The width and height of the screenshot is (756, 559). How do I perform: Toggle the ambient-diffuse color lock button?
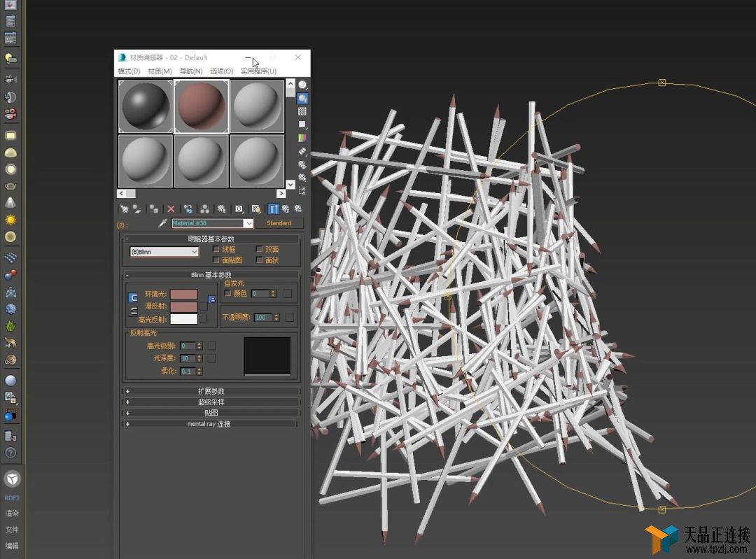point(133,298)
